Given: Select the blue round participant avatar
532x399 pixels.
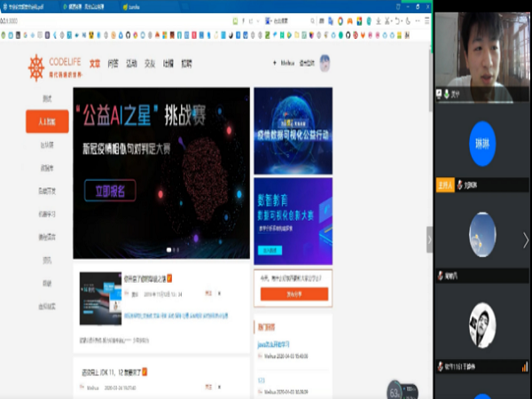Looking at the screenshot, I should [x=481, y=142].
